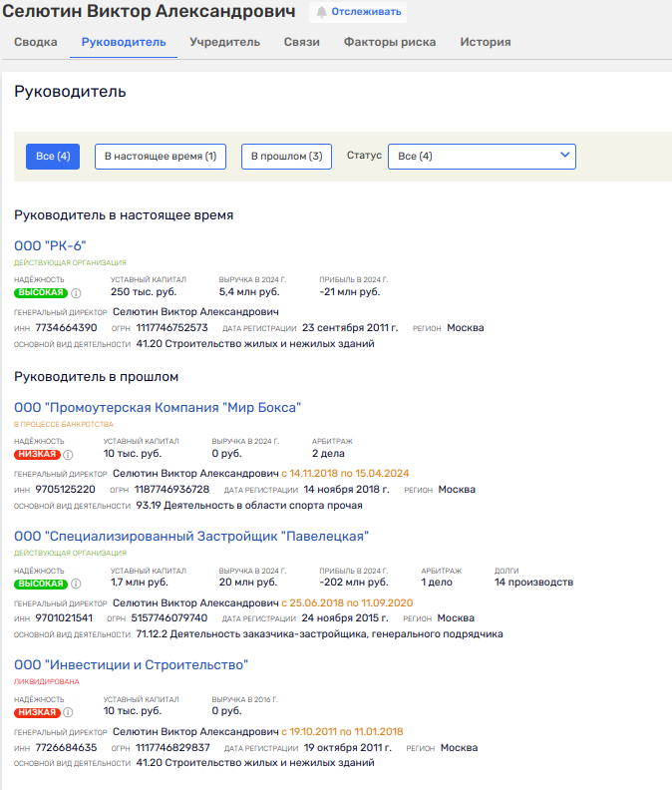
Task: Click date range с 19.10.2011 по 11.01.2018
Action: coord(343,731)
